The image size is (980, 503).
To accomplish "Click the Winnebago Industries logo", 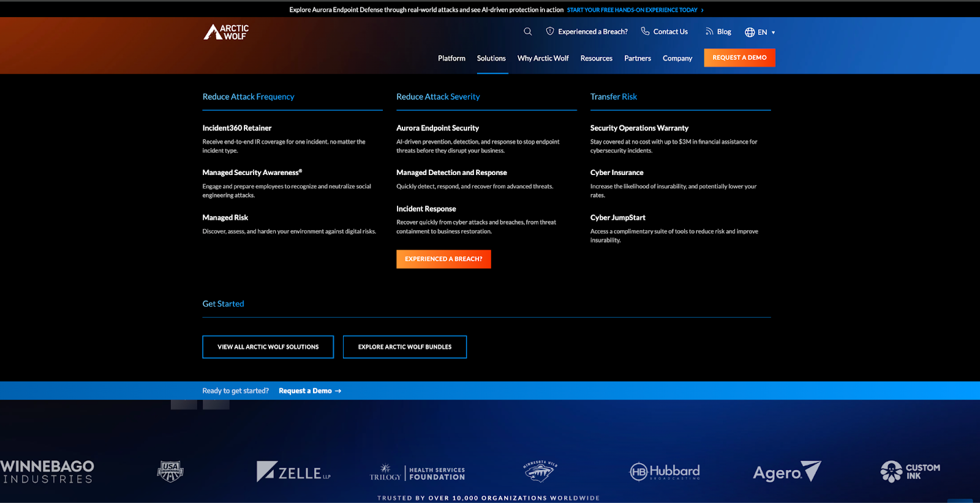I will (x=47, y=472).
